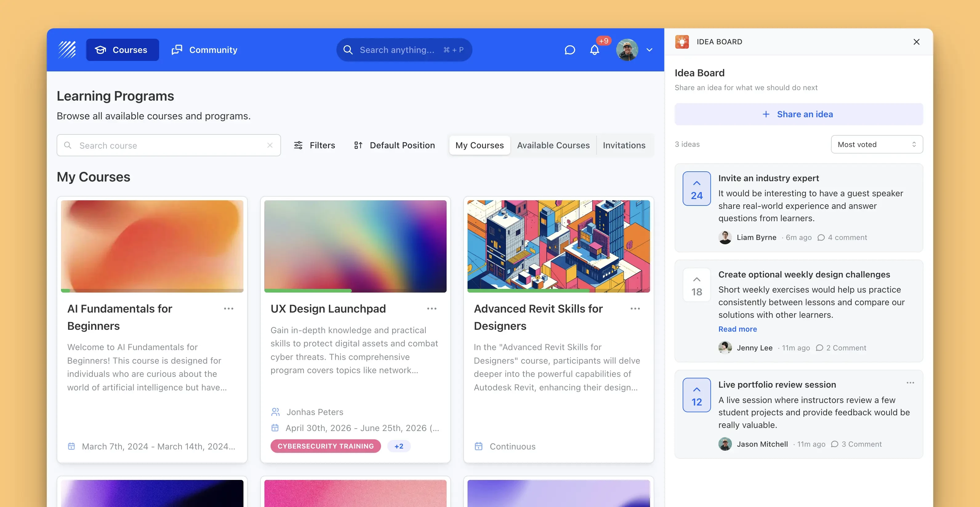Click the orange Idea Board lightbulb icon
Screen dimensions: 980x507
(682, 42)
